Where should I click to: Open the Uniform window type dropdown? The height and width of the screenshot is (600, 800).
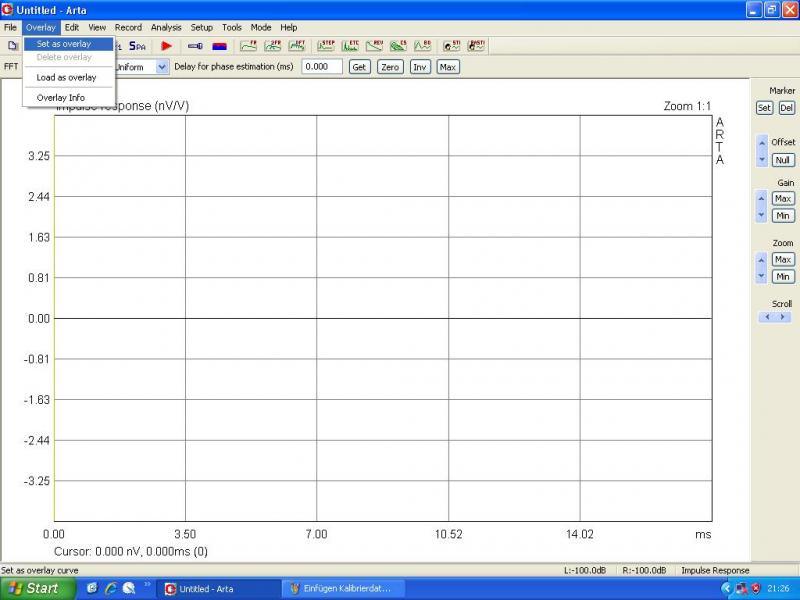[162, 67]
